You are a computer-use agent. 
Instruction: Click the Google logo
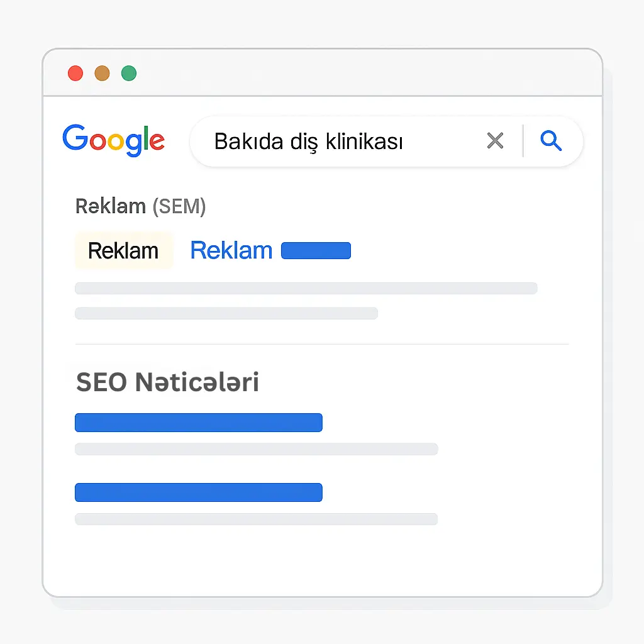113,140
